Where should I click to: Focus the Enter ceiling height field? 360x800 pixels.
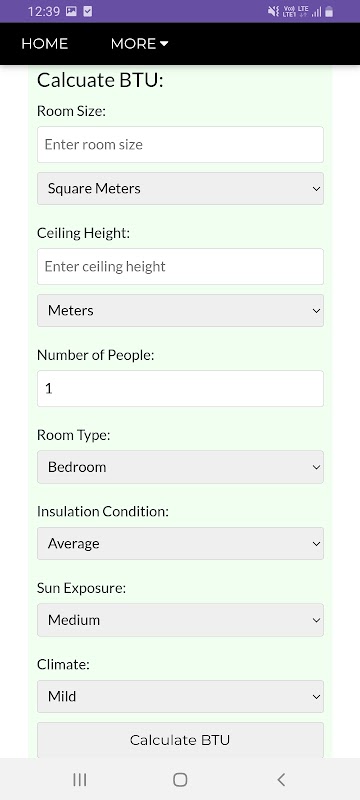tap(180, 266)
